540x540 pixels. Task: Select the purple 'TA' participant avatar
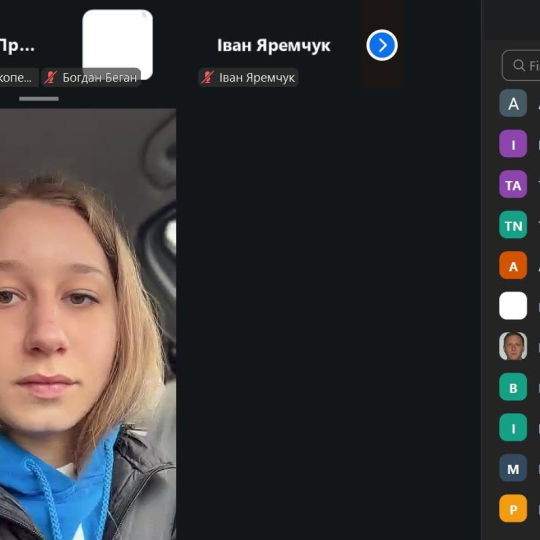(513, 184)
